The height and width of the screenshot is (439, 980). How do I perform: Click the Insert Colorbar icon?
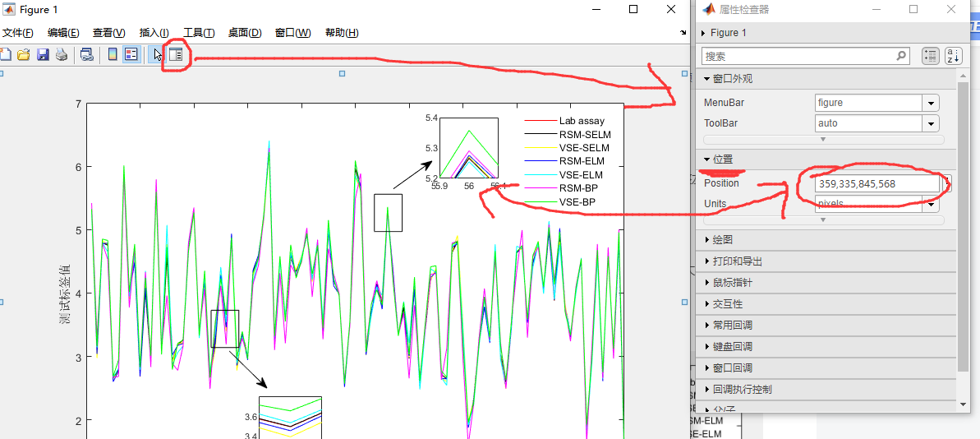[113, 55]
